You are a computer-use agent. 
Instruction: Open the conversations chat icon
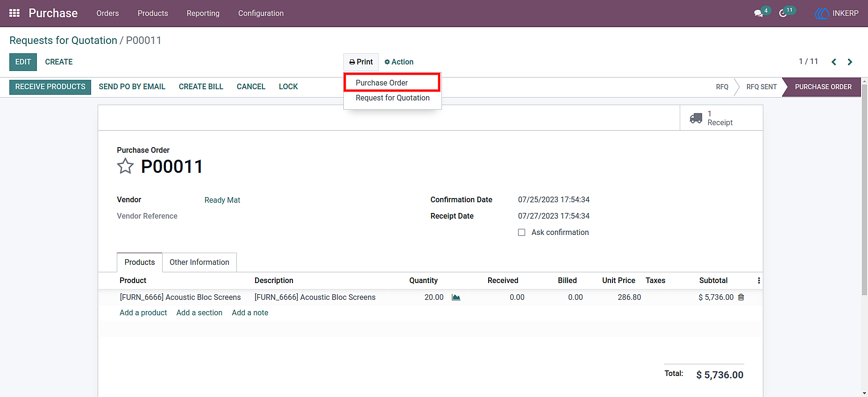(759, 14)
